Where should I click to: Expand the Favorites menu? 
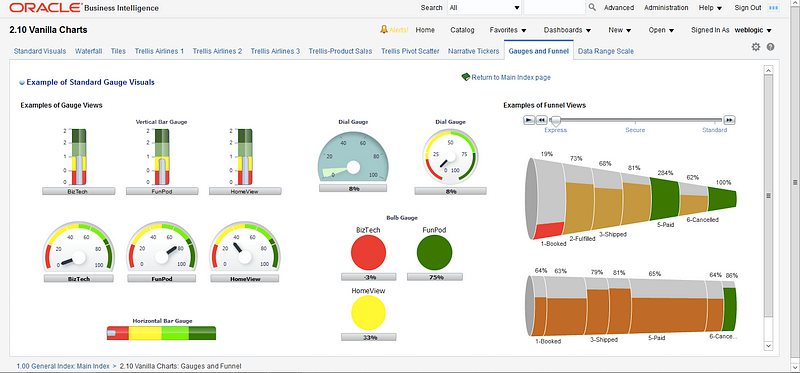[x=508, y=30]
